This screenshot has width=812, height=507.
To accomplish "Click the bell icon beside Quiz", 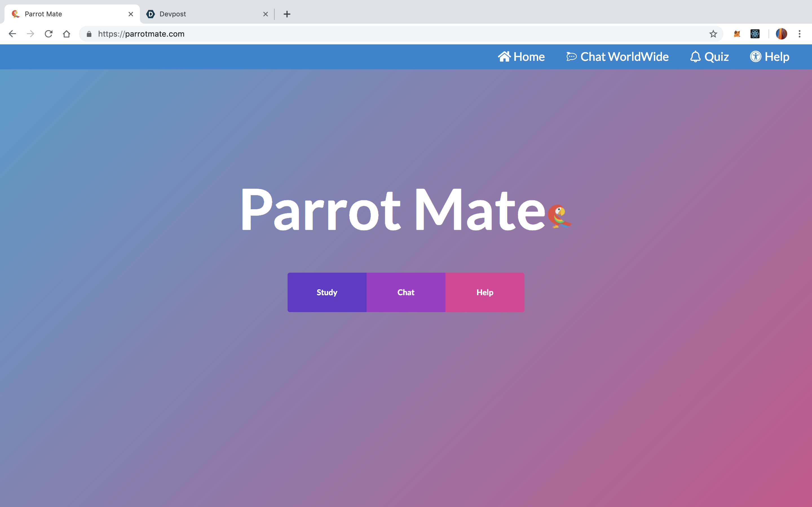I will (695, 57).
